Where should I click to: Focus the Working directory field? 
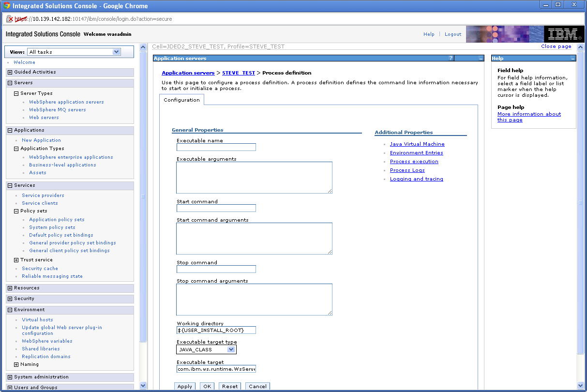tap(216, 330)
